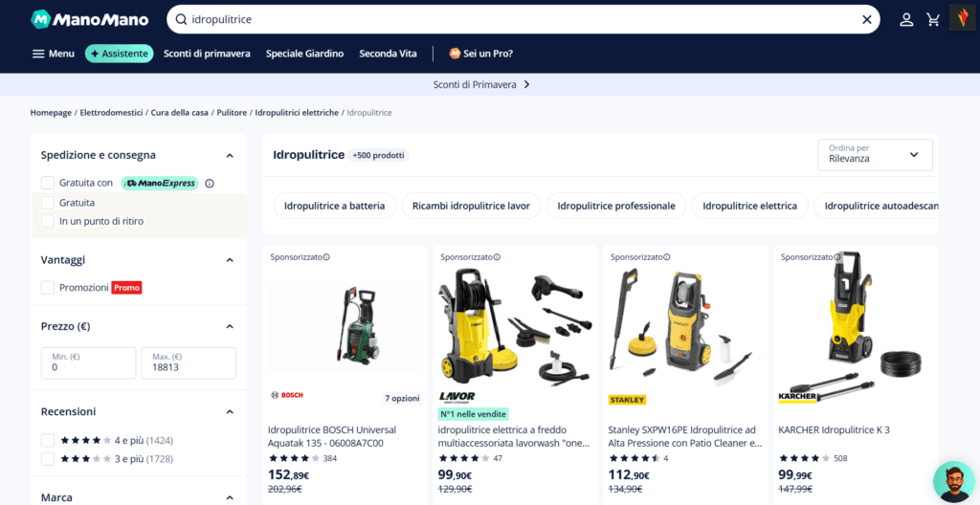Open Seconda Vita section
980x505 pixels.
(388, 54)
